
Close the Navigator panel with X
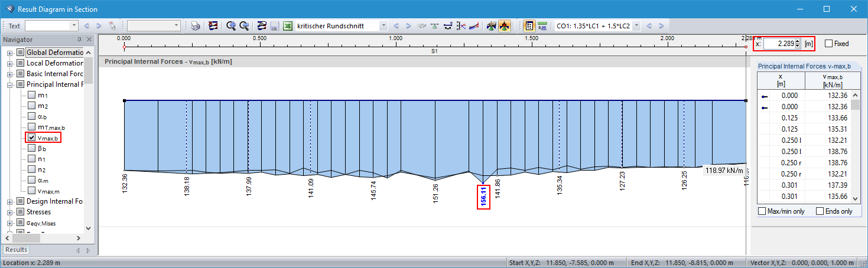coord(89,40)
